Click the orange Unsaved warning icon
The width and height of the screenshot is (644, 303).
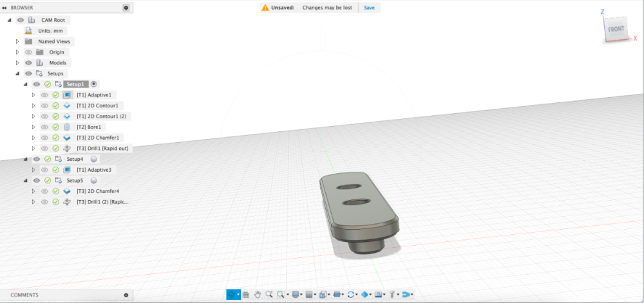(x=265, y=7)
